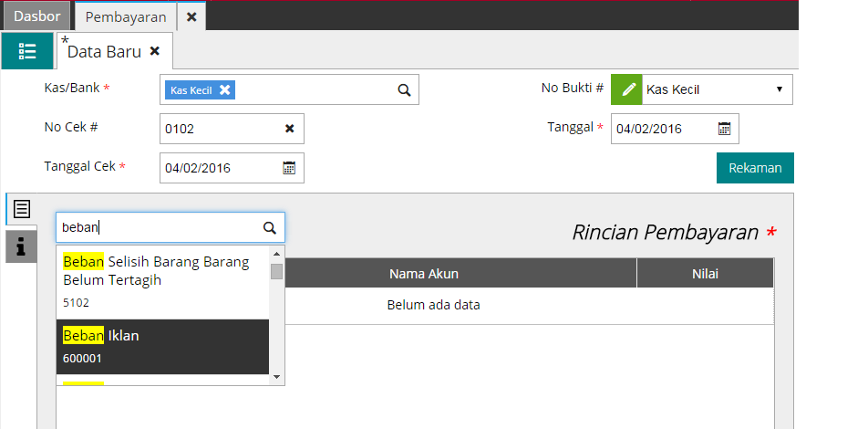Click the green pencil edit icon
This screenshot has height=429, width=868.
tap(626, 89)
